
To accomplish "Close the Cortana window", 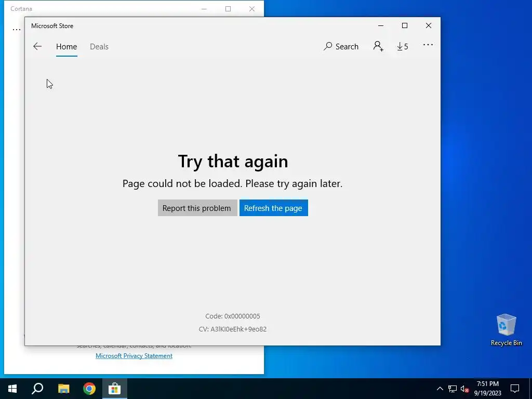I will click(252, 9).
